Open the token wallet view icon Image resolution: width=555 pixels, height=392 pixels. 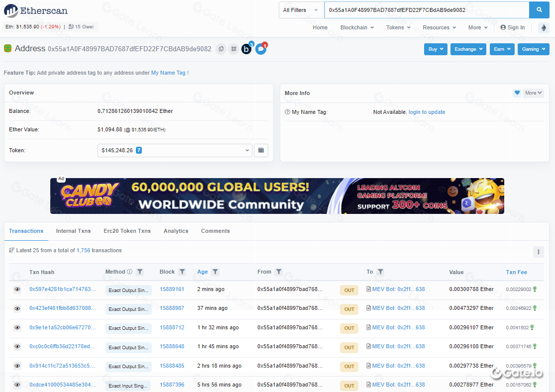pyautogui.click(x=261, y=150)
